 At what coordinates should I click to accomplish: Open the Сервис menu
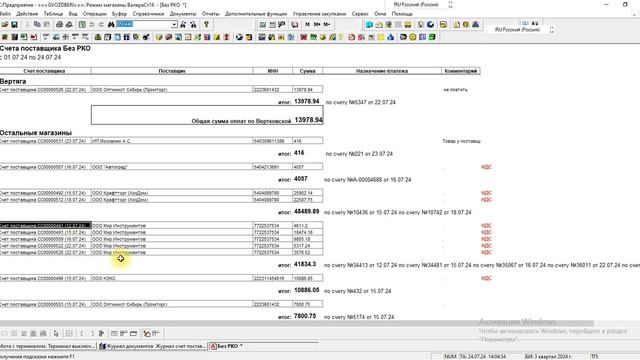click(360, 13)
